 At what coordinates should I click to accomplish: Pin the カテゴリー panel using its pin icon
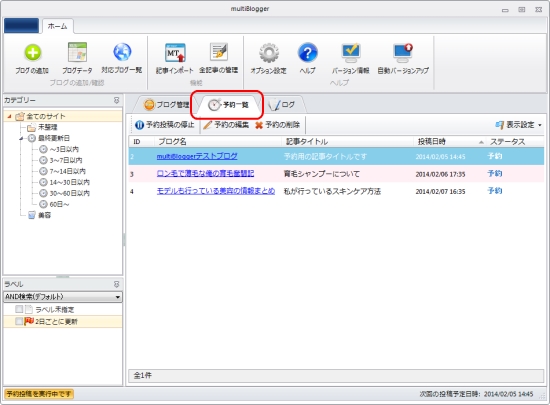(116, 100)
